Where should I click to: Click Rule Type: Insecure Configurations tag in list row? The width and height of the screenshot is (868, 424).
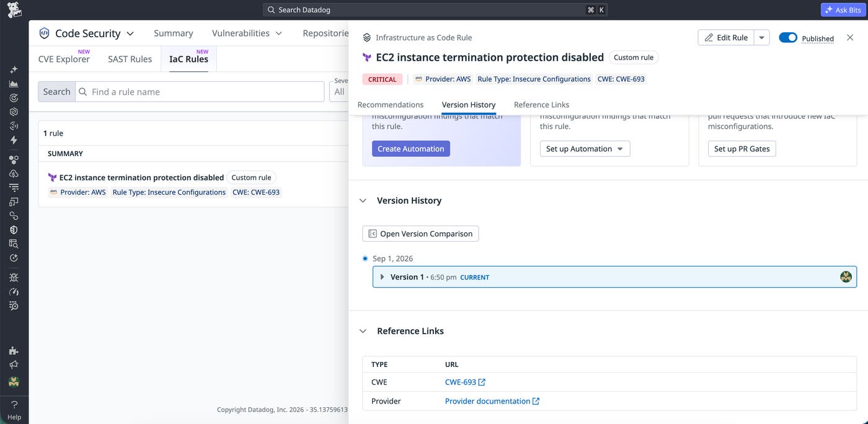pyautogui.click(x=169, y=192)
